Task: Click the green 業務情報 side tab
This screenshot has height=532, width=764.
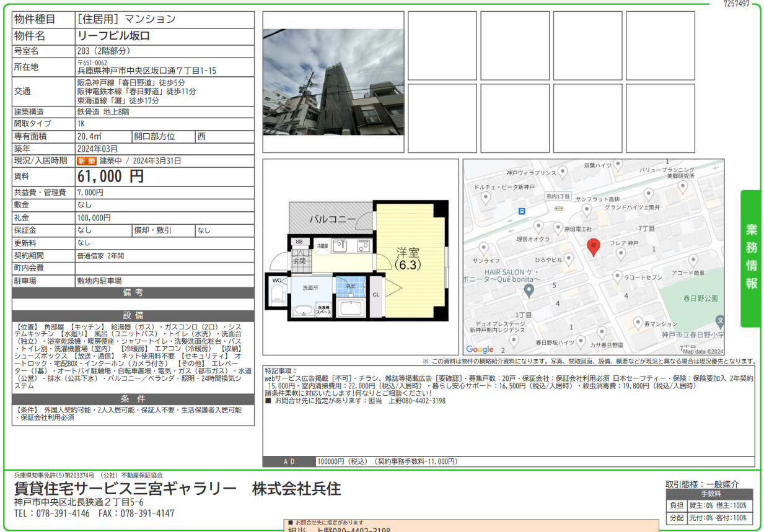Action: click(x=751, y=258)
